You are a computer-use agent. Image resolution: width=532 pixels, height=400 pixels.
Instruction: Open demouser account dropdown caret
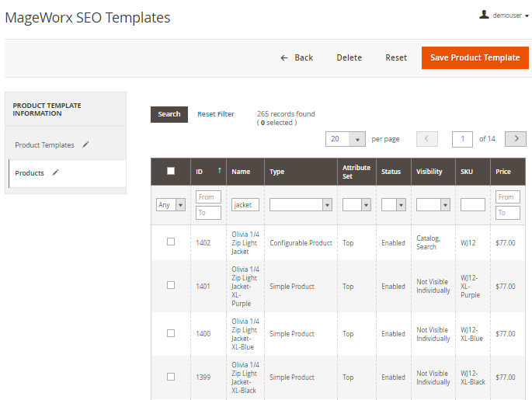click(527, 16)
